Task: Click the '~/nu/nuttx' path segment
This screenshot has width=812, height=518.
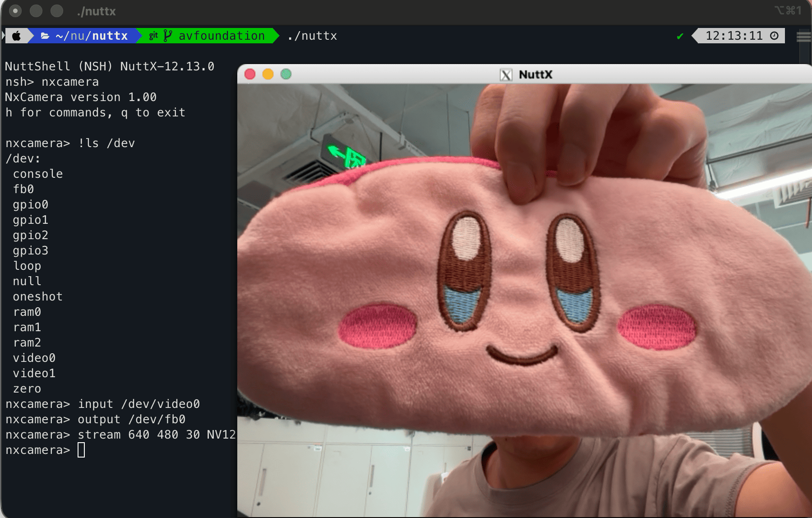Action: coord(92,36)
